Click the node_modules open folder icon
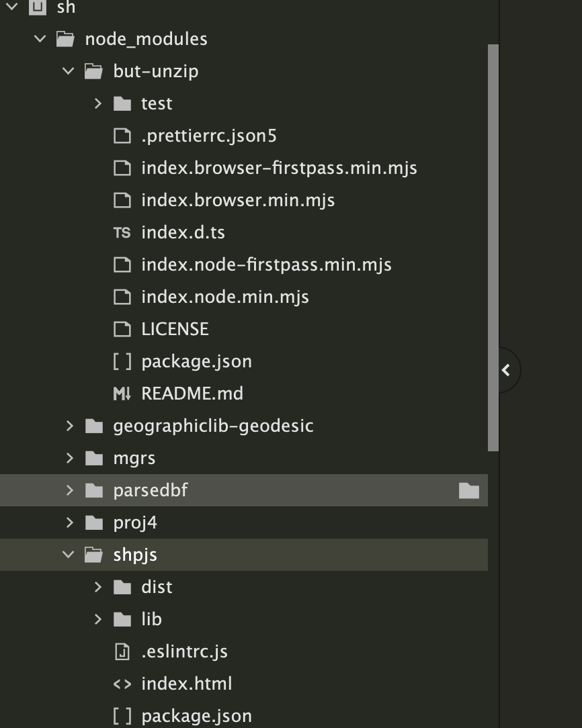Viewport: 582px width, 728px height. tap(65, 39)
